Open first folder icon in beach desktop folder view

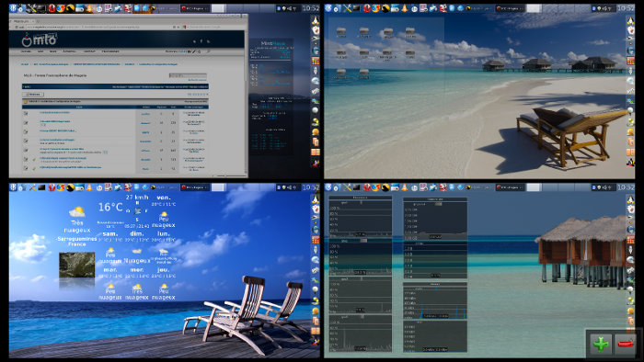pyautogui.click(x=341, y=32)
